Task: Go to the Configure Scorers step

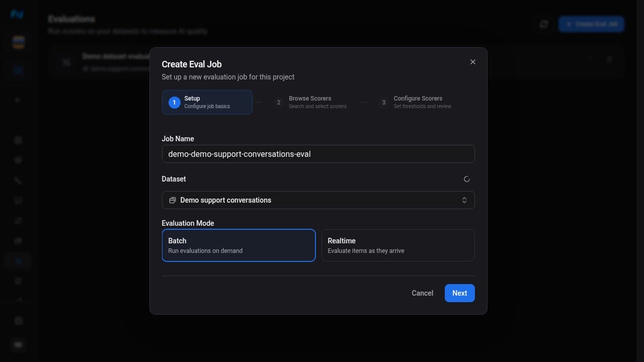Action: coord(416,102)
